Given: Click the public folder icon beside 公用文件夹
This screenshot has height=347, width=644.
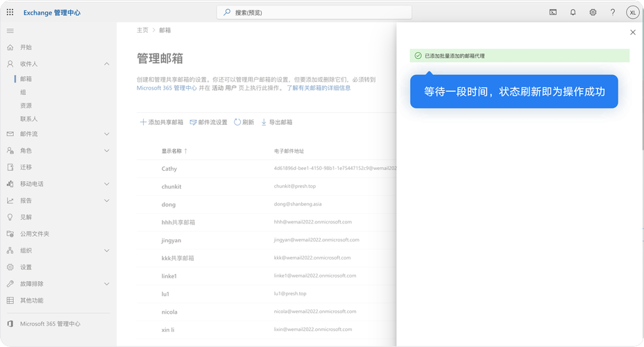Looking at the screenshot, I should point(10,234).
